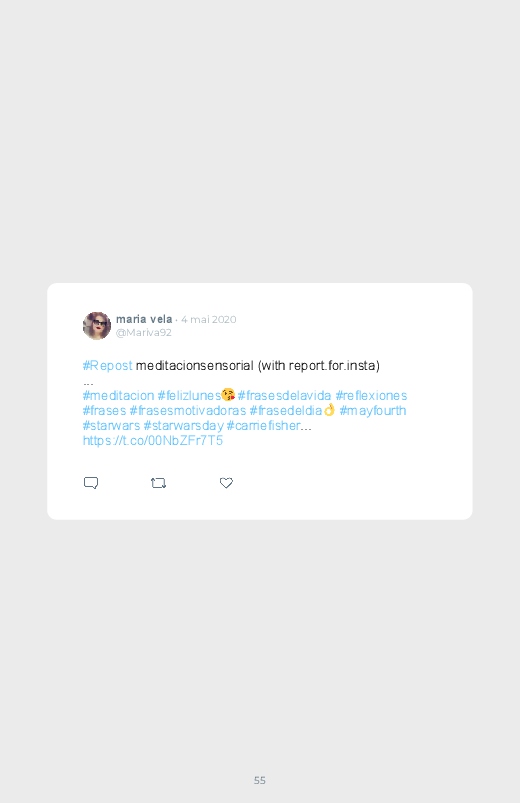This screenshot has width=520, height=803.
Task: Open maria vela's profile avatar
Action: tap(97, 326)
